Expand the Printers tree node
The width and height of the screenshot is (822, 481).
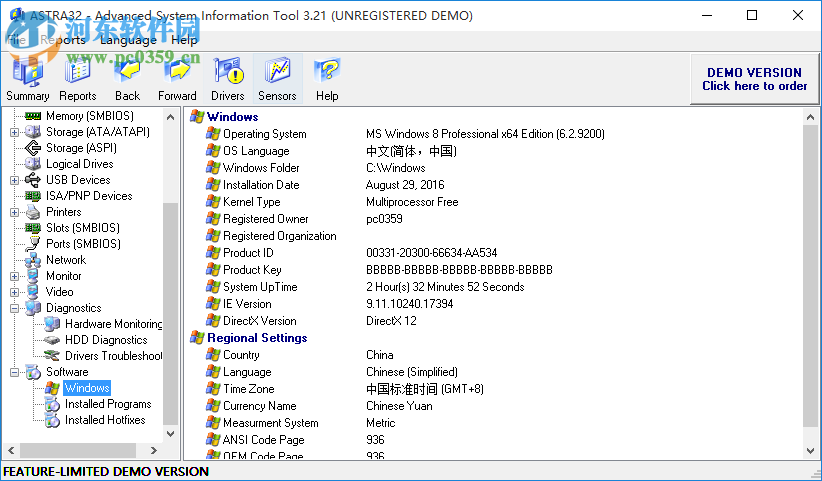15,212
